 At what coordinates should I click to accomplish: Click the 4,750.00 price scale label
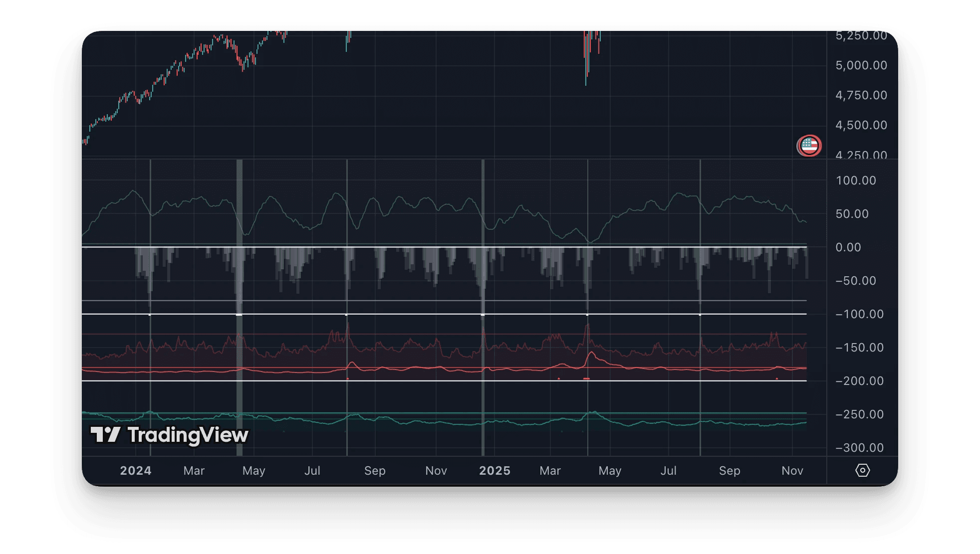tap(861, 95)
